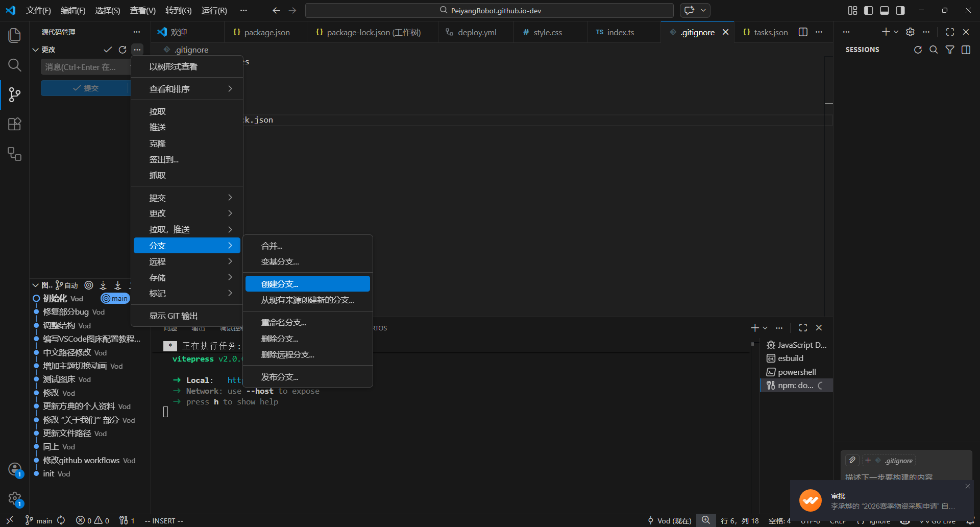Screen dimensions: 980x527
Task: Open the new terminal dropdown arrow
Action: (x=765, y=328)
